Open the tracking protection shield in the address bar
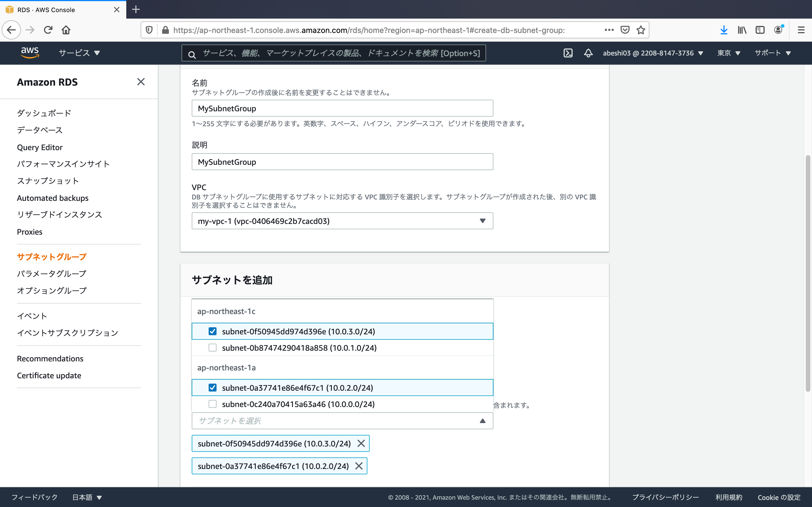The height and width of the screenshot is (507, 812). click(x=149, y=30)
